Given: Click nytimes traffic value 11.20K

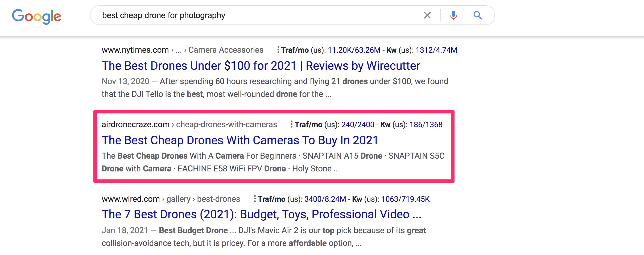Looking at the screenshot, I should [340, 50].
